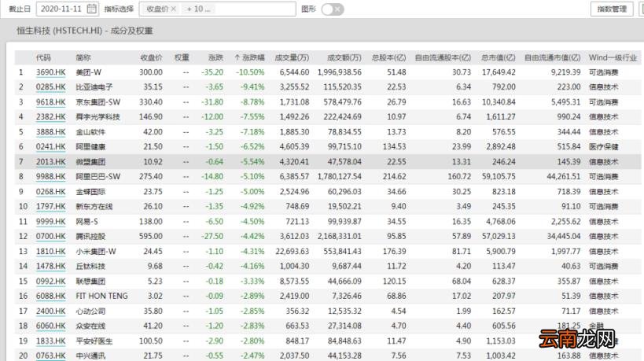
Task: Select the FIT HON TENG stock name
Action: [x=102, y=296]
